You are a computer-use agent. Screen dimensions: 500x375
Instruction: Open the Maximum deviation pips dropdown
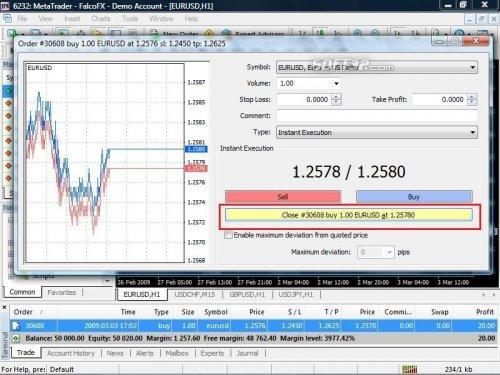click(389, 252)
